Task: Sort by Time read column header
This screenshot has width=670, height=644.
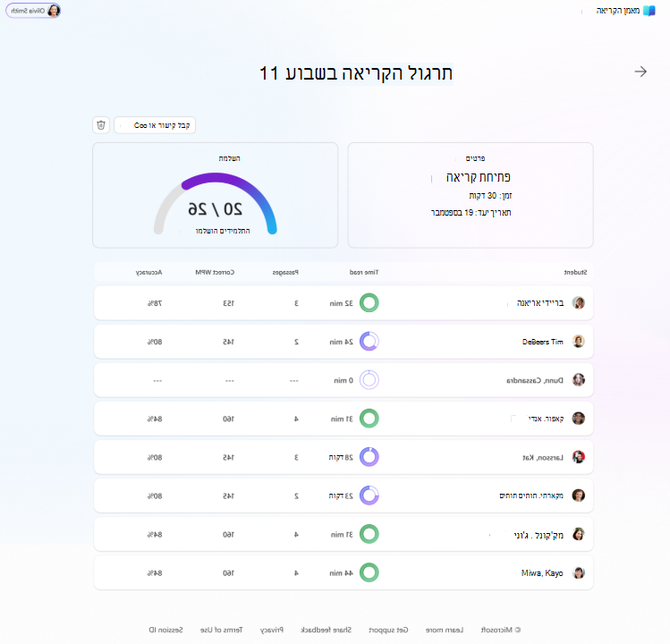Action: point(364,272)
